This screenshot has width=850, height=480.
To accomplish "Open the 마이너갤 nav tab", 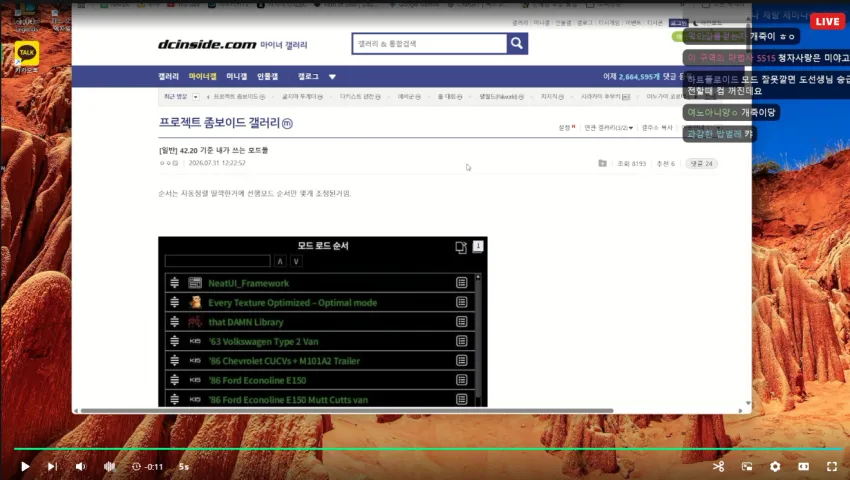I will point(202,76).
